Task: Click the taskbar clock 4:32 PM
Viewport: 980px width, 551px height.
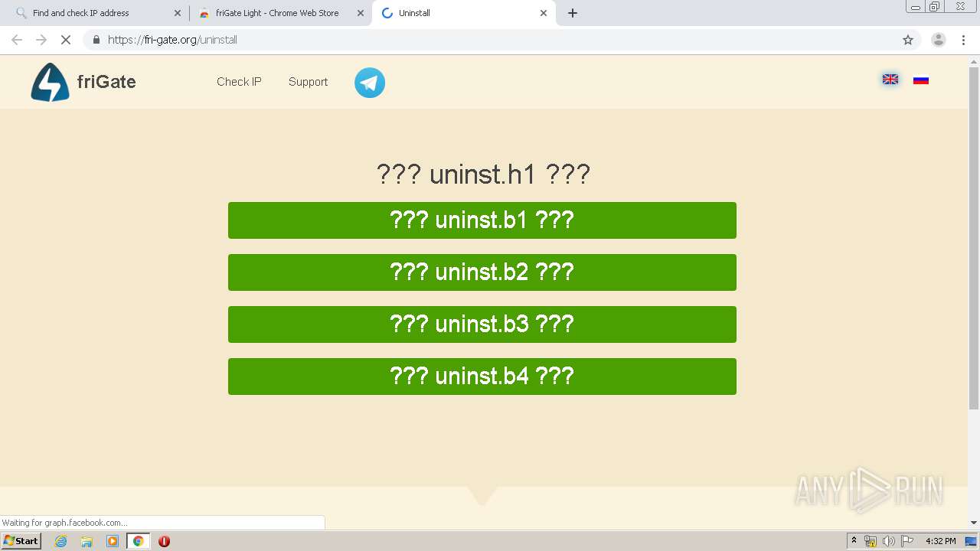Action: coord(941,541)
